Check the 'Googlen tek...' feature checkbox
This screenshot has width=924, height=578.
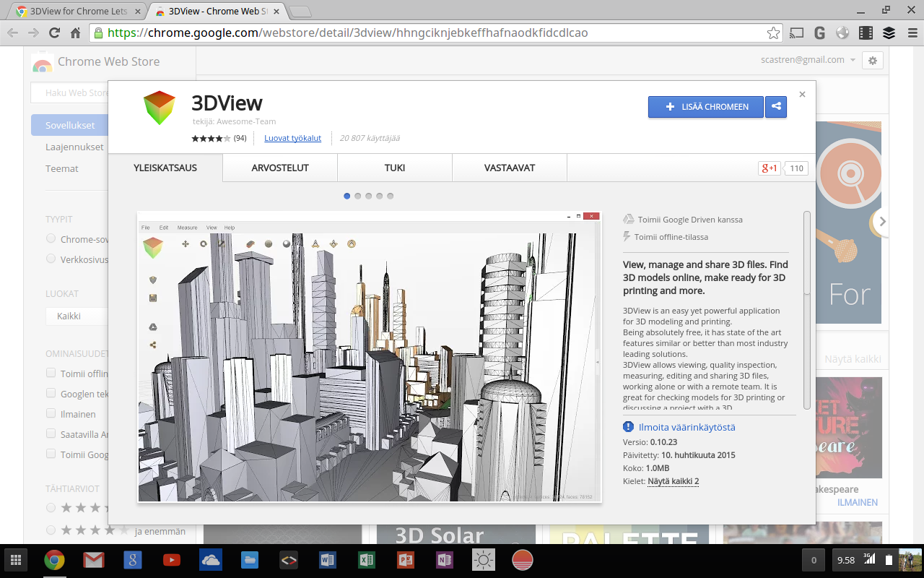coord(51,394)
